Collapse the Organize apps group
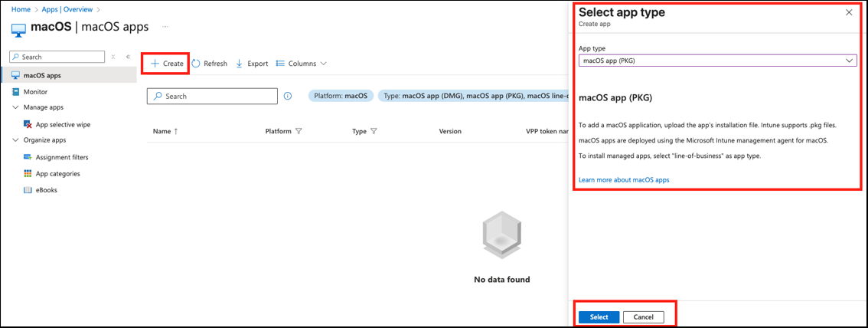The image size is (868, 328). pos(16,140)
